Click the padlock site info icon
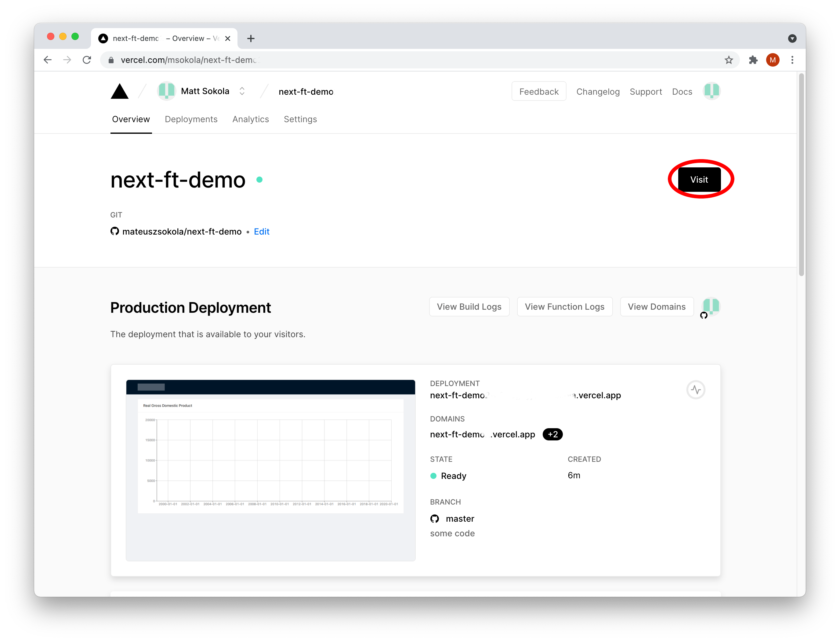840x642 pixels. point(111,60)
